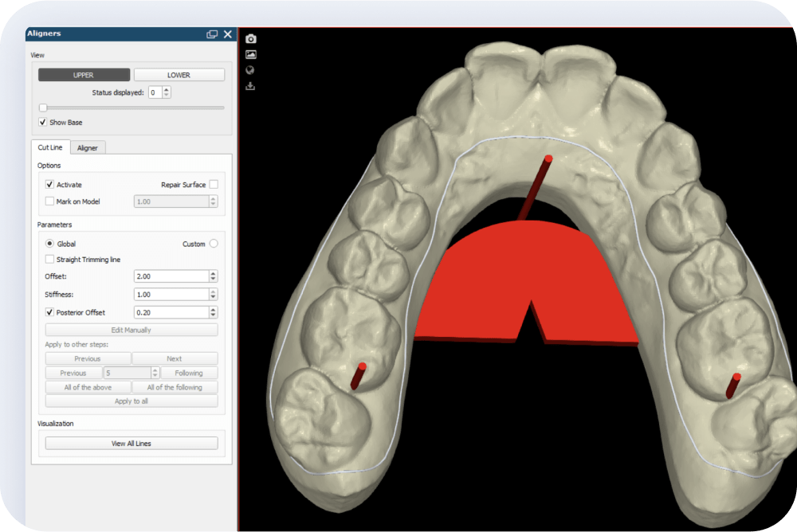Viewport: 797px width, 532px height.
Task: Decrease the Offset value
Action: tap(213, 279)
